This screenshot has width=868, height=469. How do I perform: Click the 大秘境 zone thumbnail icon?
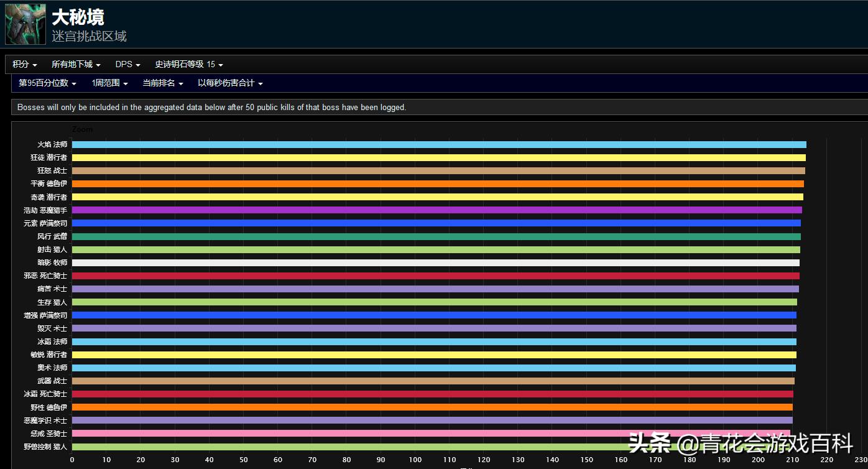[x=25, y=24]
